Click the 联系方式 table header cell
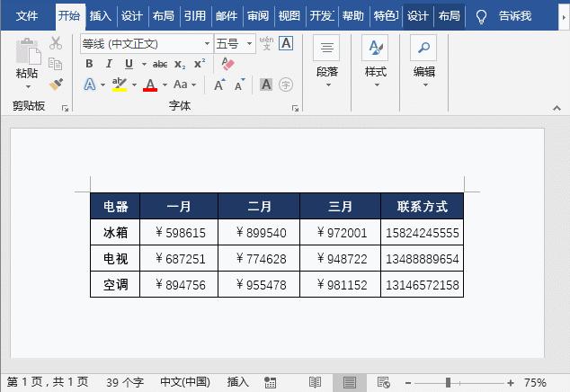The image size is (570, 392). pyautogui.click(x=422, y=206)
